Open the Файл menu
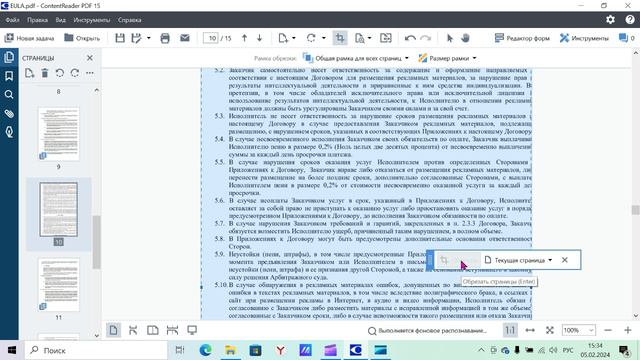This screenshot has height=360, width=640. [x=13, y=20]
